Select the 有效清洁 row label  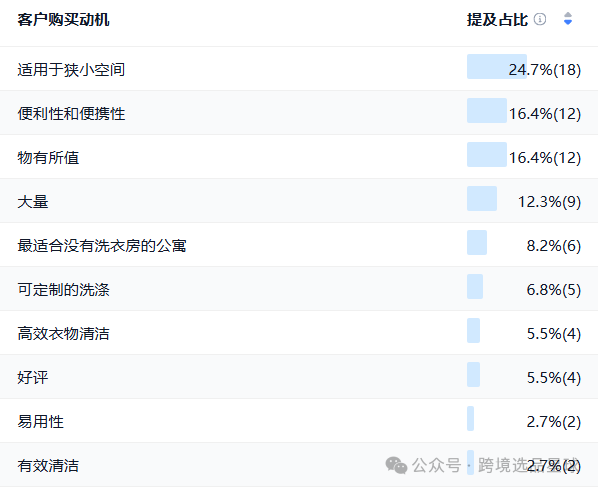48,466
